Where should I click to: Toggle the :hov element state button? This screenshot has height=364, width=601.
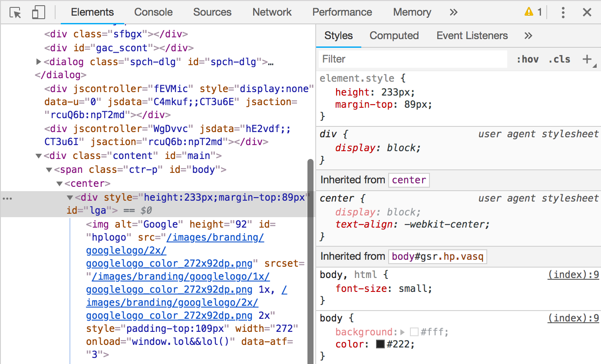[x=528, y=59]
